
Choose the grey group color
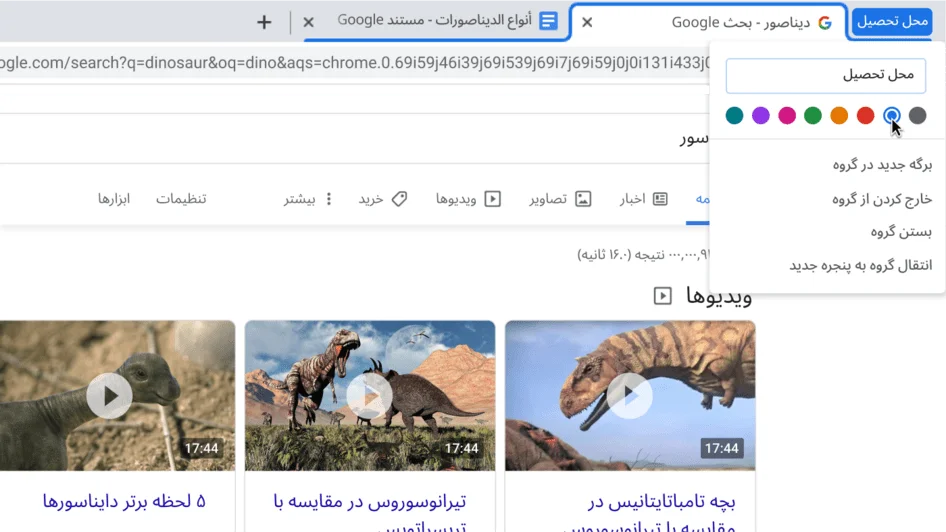pos(917,115)
